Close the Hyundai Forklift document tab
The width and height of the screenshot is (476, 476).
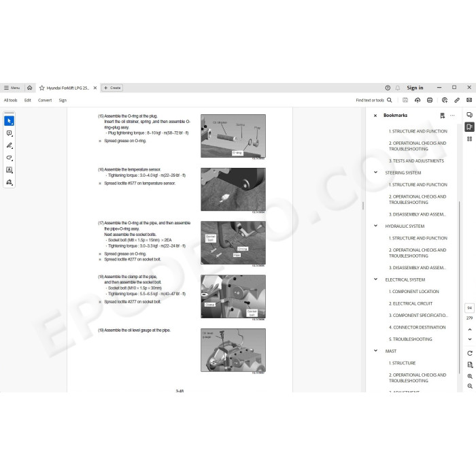coord(95,88)
